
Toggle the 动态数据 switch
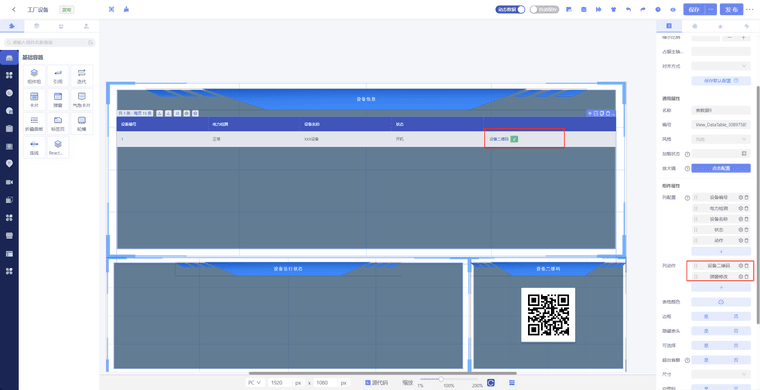point(510,9)
